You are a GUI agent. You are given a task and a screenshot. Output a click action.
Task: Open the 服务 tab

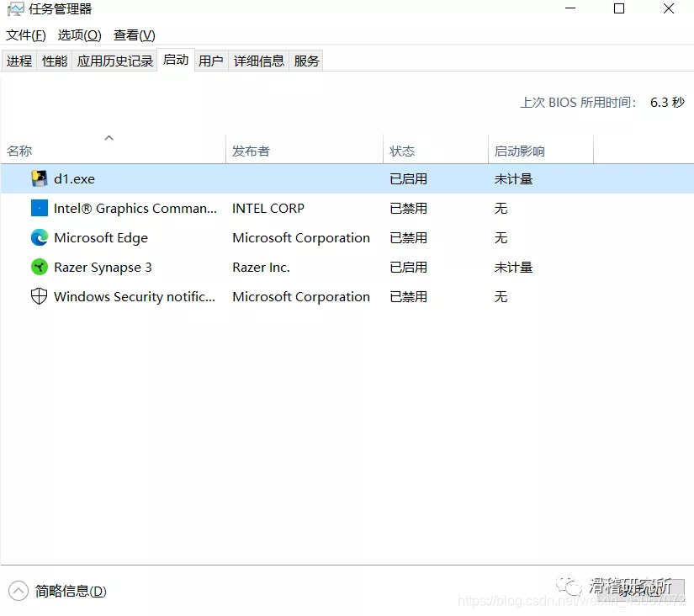pyautogui.click(x=306, y=60)
